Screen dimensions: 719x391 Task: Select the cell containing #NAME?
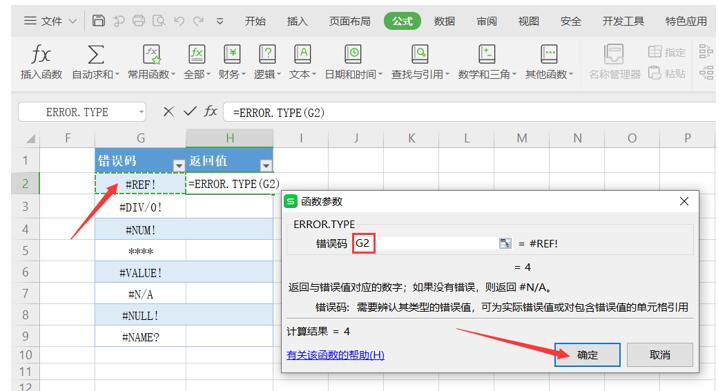click(140, 337)
